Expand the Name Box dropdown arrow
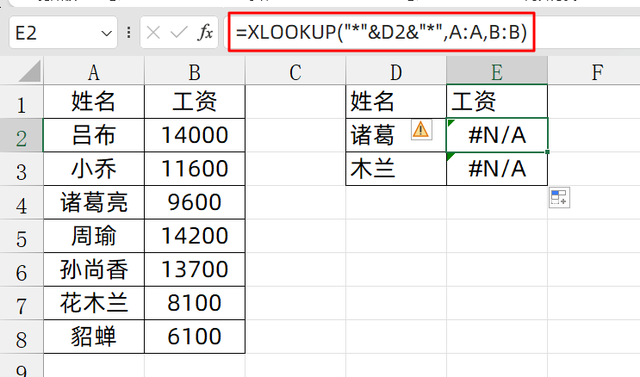The height and width of the screenshot is (377, 640). (107, 33)
